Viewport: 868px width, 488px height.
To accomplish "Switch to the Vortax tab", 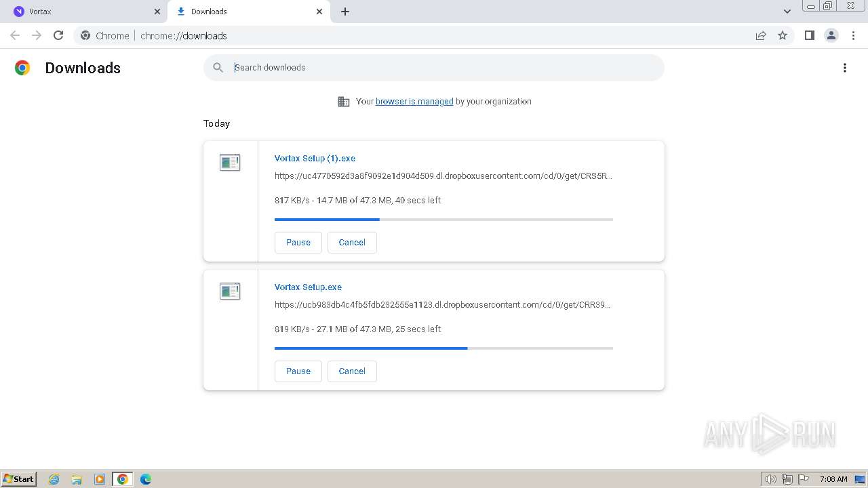I will [x=85, y=12].
